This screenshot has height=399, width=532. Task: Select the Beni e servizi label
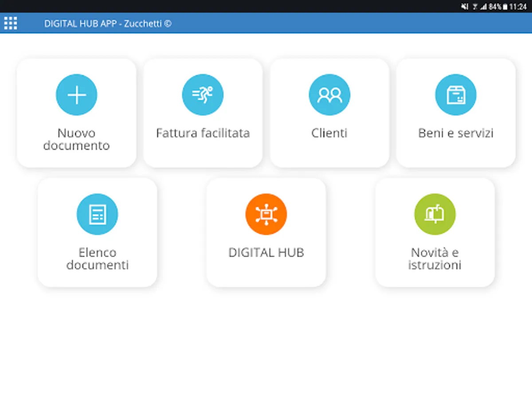tap(456, 133)
